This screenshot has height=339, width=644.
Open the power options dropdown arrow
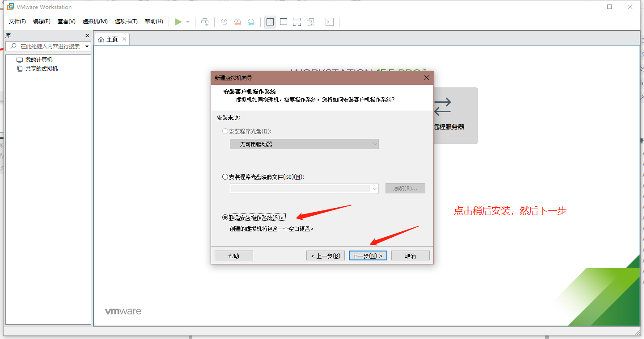coord(188,22)
